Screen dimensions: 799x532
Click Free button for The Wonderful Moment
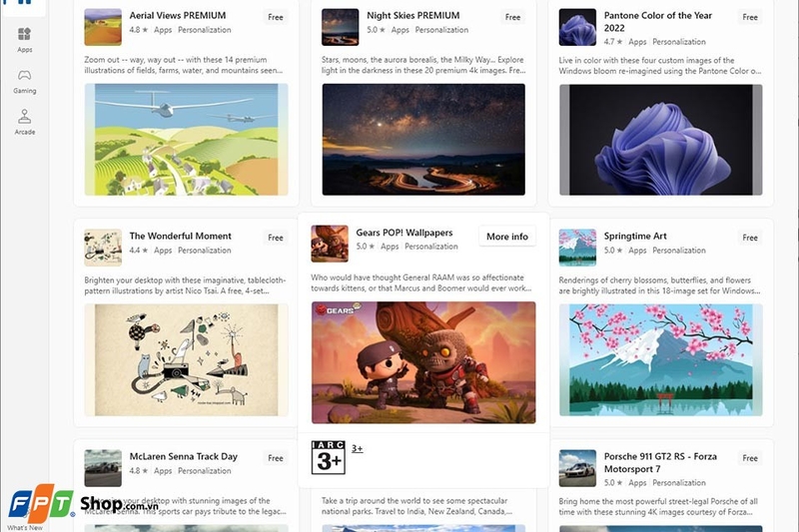(276, 238)
